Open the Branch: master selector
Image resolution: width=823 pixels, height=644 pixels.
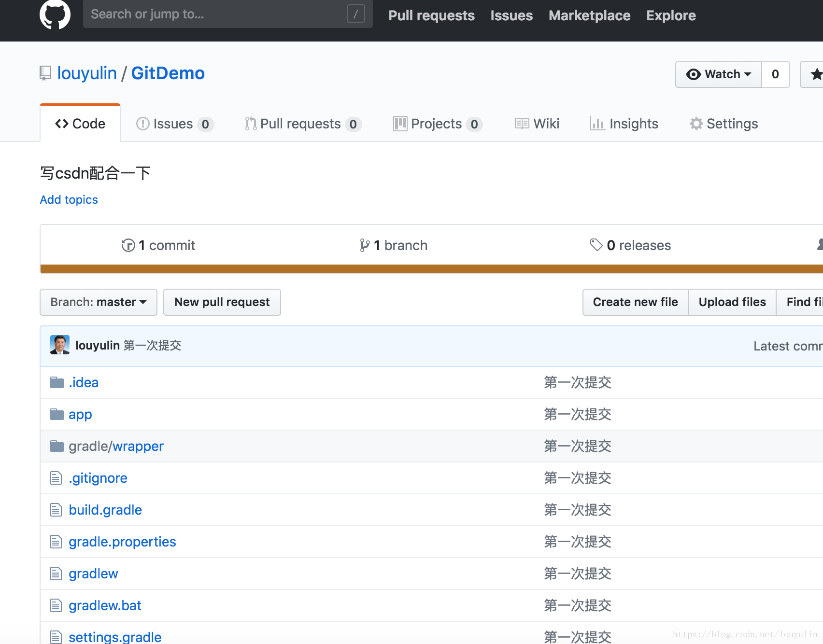(x=99, y=302)
